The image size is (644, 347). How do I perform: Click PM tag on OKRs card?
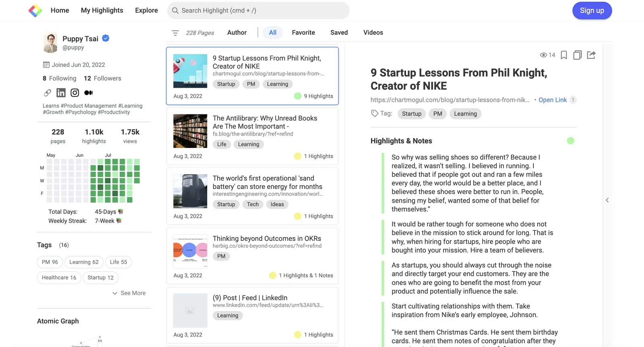221,256
